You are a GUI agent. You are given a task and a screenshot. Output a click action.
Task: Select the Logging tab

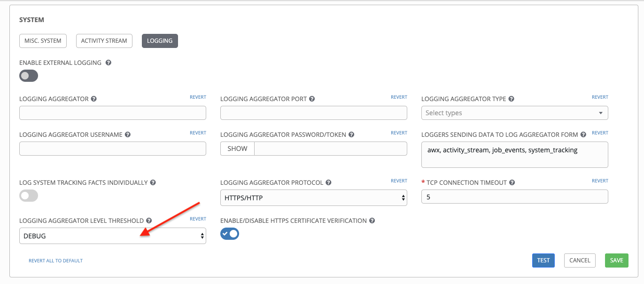click(x=160, y=41)
